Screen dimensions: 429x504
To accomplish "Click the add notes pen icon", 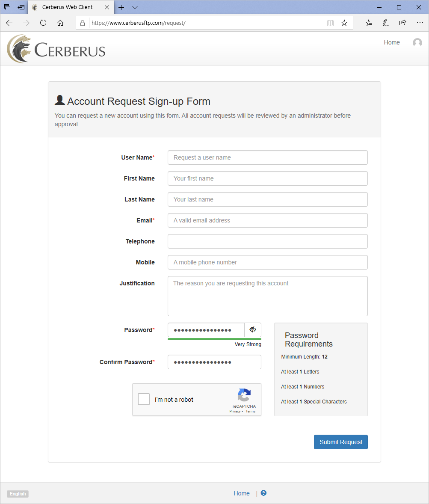I will click(386, 23).
